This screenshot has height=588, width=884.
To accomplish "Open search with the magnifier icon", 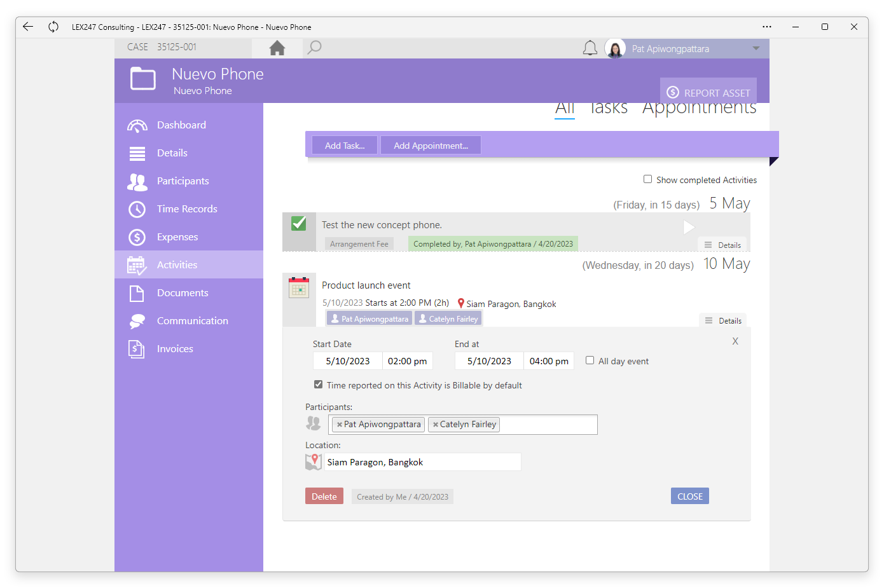I will pos(314,48).
